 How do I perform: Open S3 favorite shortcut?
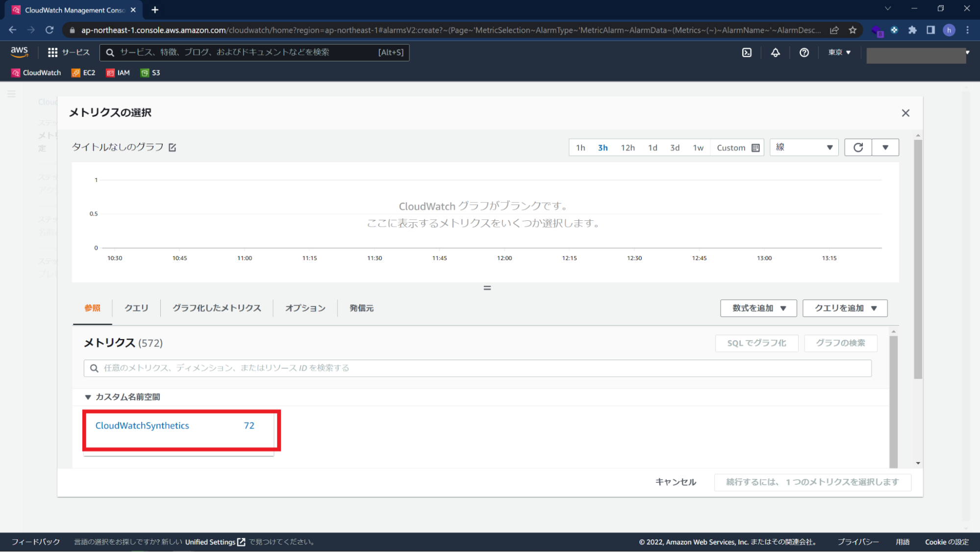click(151, 73)
